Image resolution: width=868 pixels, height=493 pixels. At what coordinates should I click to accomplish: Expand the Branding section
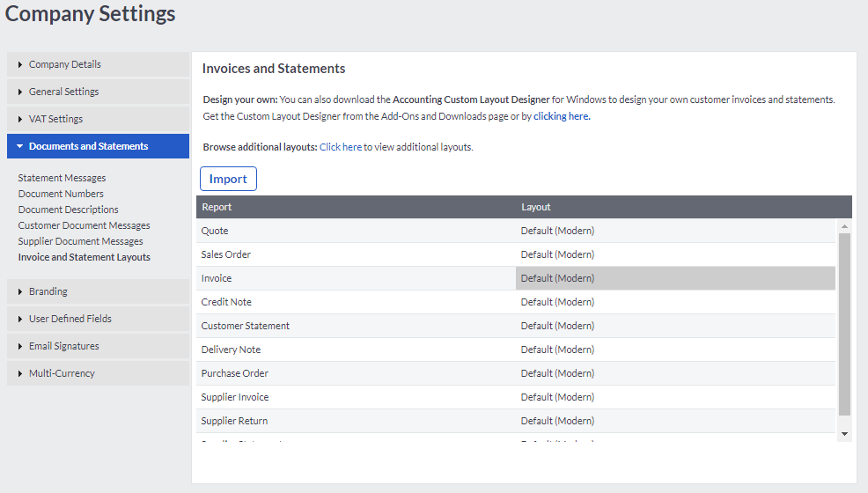48,291
